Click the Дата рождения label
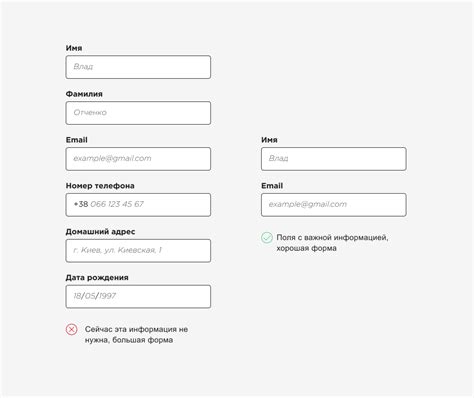The height and width of the screenshot is (398, 474). [x=97, y=278]
